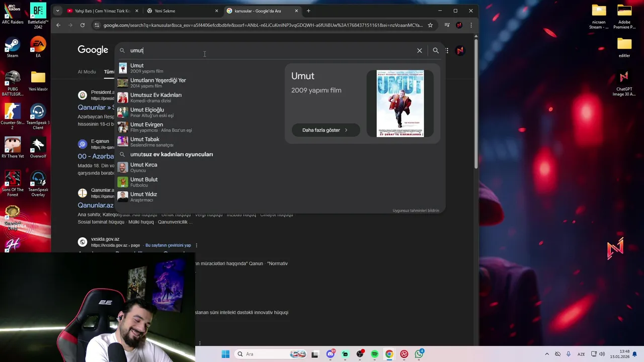Close the Yeni Sekme tab
This screenshot has height=362, width=644.
pyautogui.click(x=217, y=11)
